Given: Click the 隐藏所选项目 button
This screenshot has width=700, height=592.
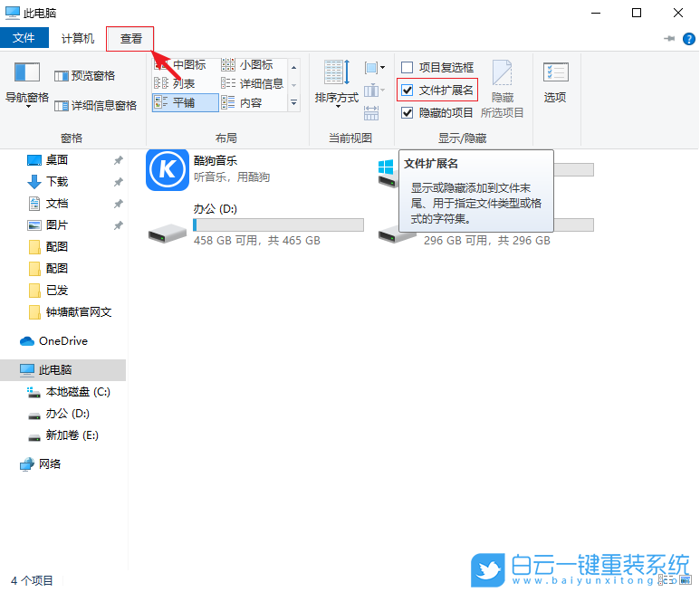Looking at the screenshot, I should tap(503, 90).
